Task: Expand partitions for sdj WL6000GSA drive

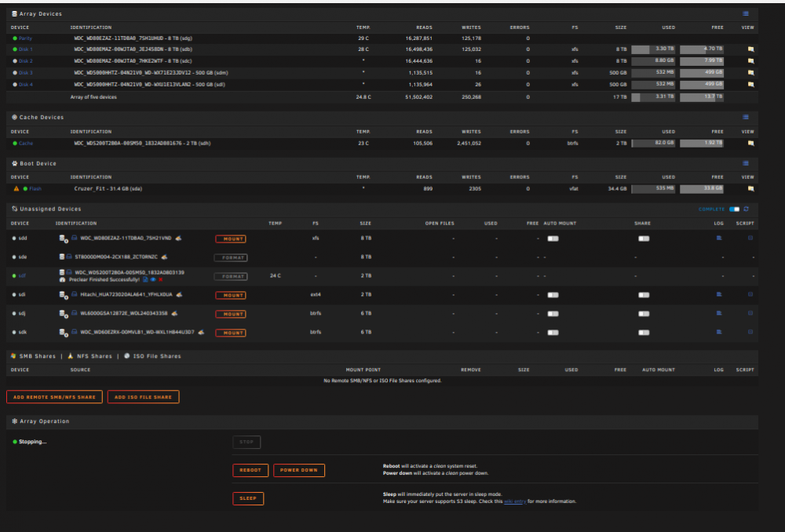Action: point(64,314)
